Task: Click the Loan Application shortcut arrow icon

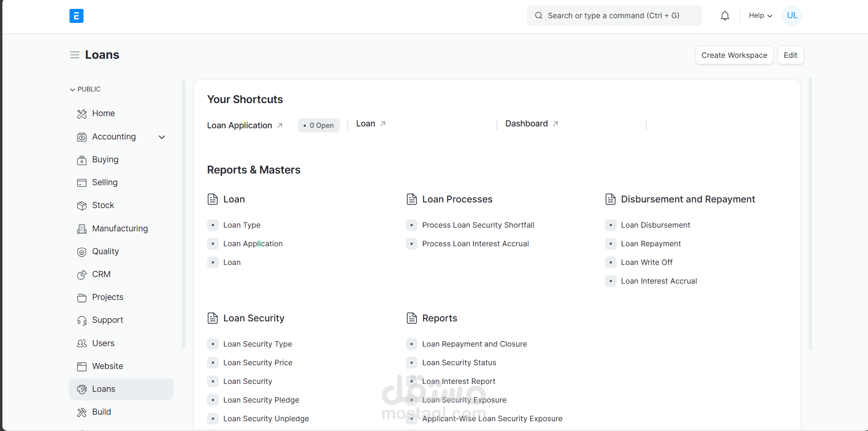Action: click(280, 125)
